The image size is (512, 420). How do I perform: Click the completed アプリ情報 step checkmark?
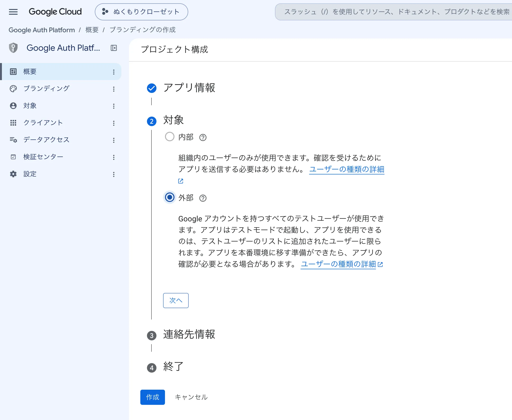pyautogui.click(x=152, y=88)
